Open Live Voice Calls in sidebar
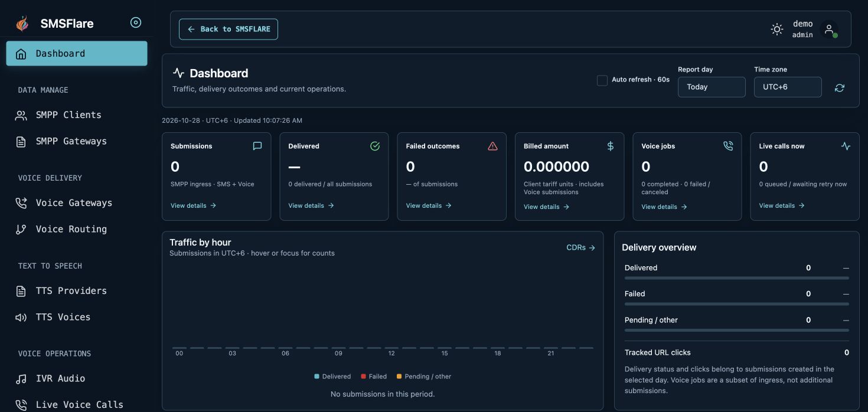Image resolution: width=868 pixels, height=412 pixels. click(77, 404)
